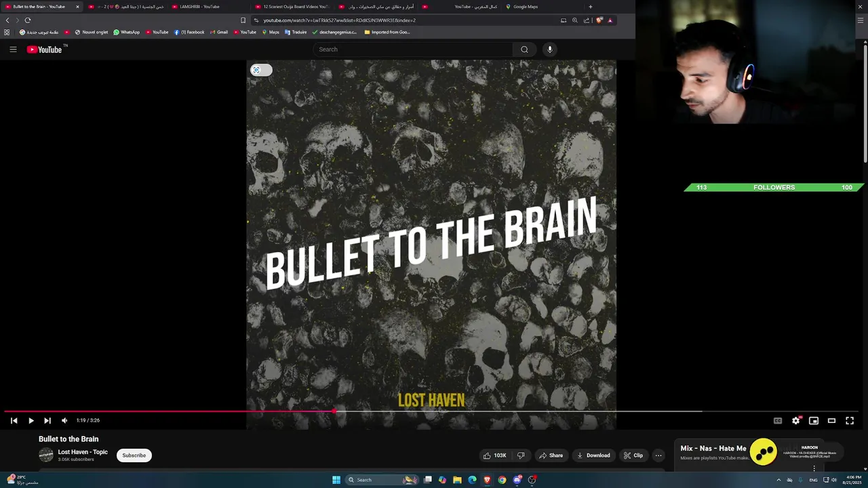Click the Windows taskbar search box
868x488 pixels.
[382, 480]
